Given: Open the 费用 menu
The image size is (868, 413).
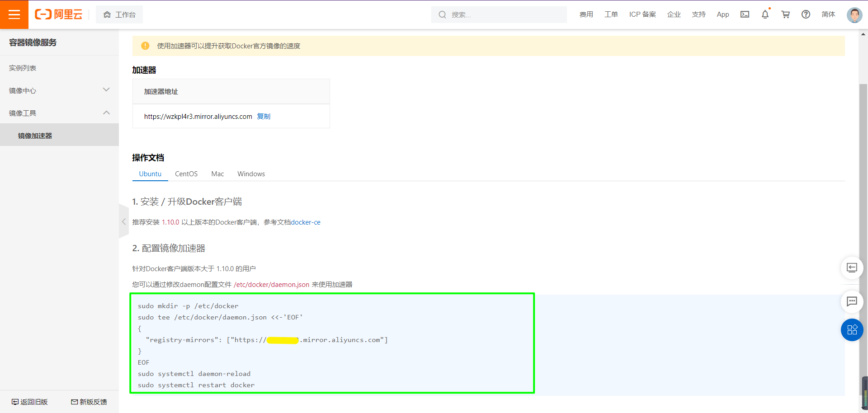Looking at the screenshot, I should point(586,14).
